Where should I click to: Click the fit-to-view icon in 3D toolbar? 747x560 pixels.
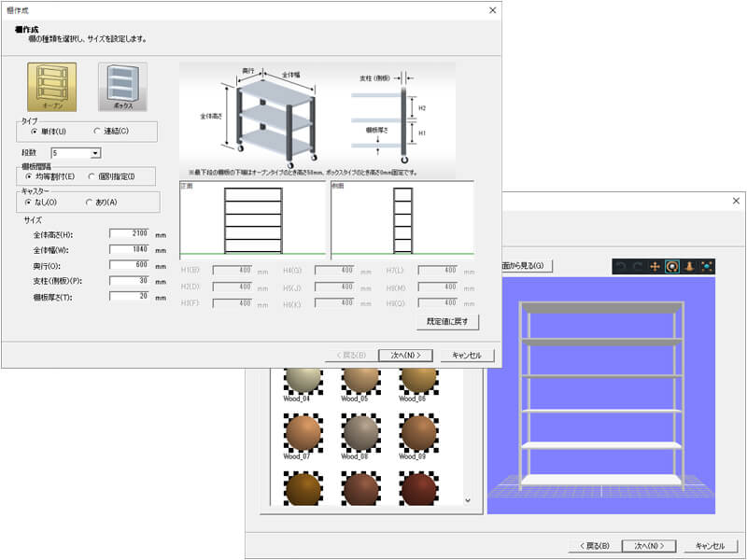(x=706, y=266)
